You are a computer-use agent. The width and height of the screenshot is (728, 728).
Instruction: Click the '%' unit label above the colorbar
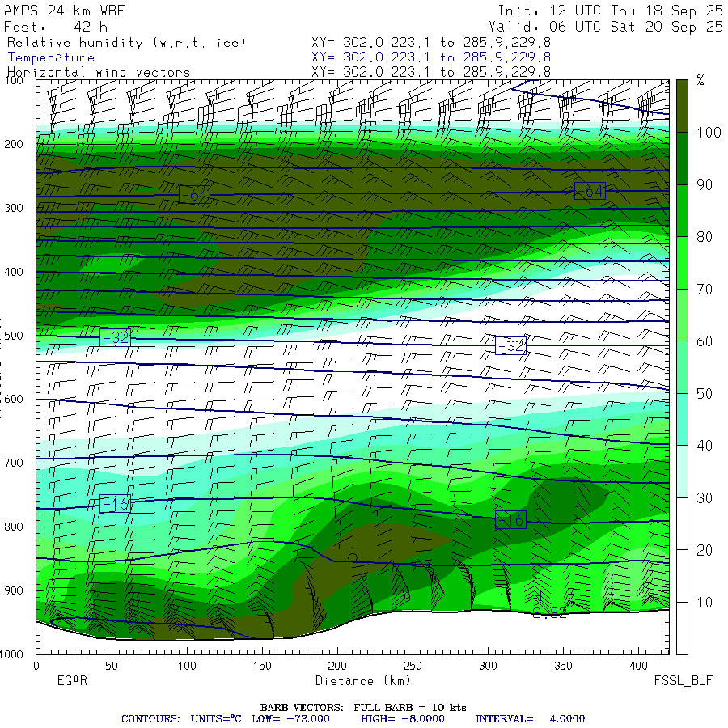pyautogui.click(x=700, y=81)
